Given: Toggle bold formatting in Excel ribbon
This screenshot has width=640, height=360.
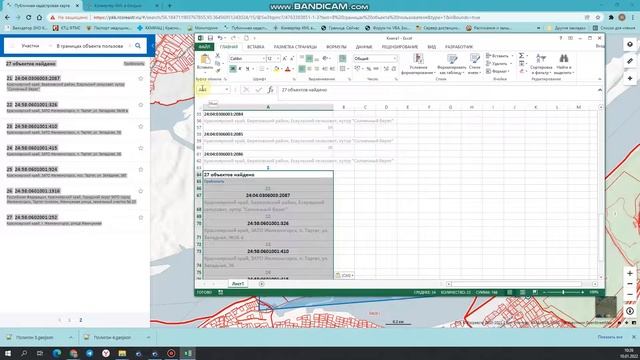Looking at the screenshot, I should [233, 69].
